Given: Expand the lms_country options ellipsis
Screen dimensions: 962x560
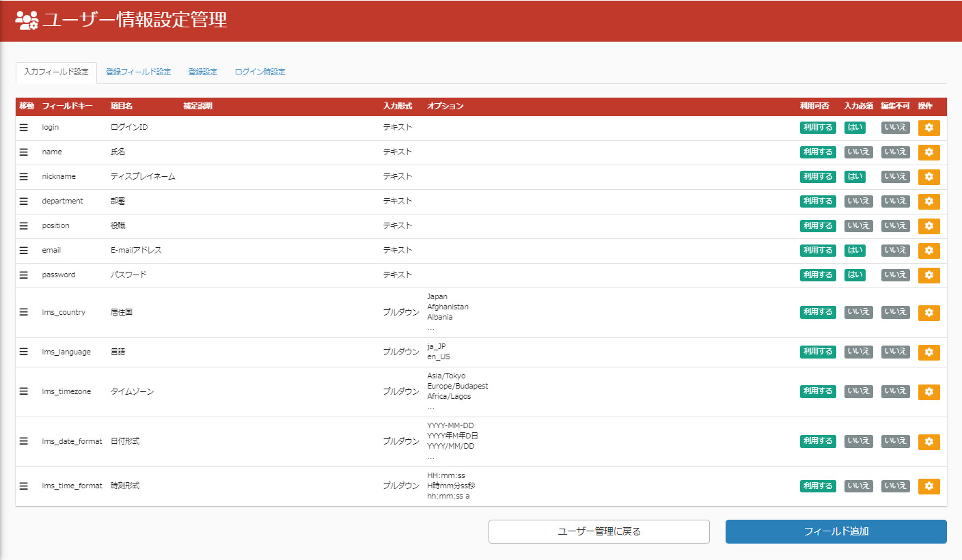Looking at the screenshot, I should 430,328.
